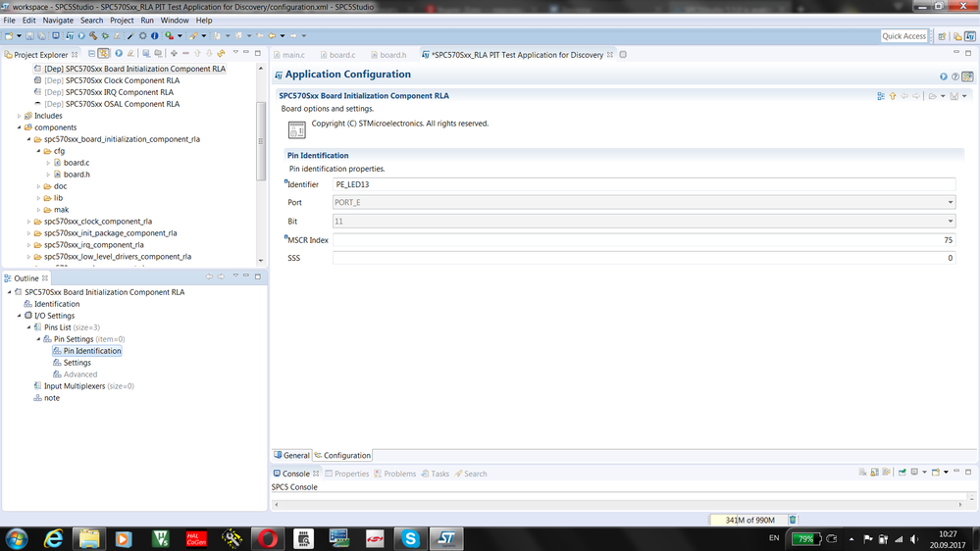Switch to the main.c editor tab
The image size is (980, 551).
tap(289, 55)
